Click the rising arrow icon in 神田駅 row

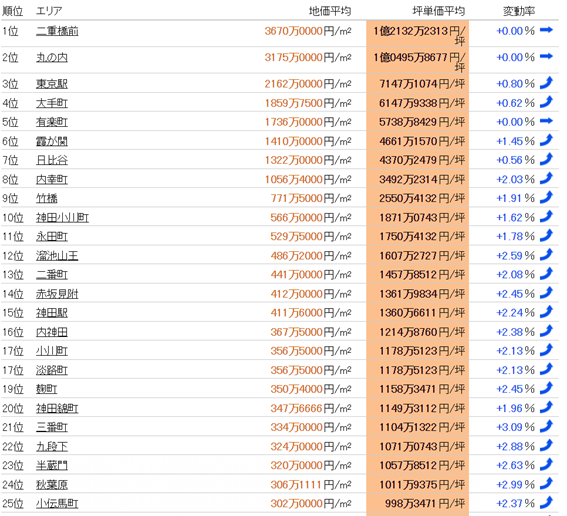[x=546, y=312]
